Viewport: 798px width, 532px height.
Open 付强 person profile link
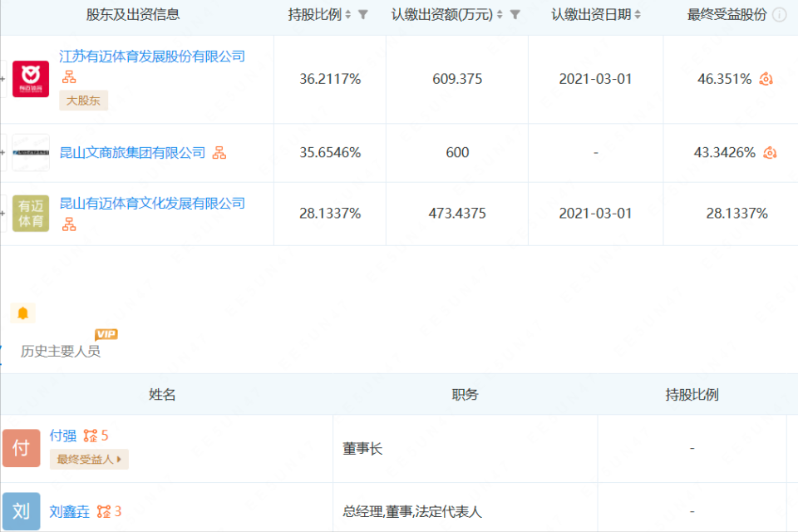62,436
